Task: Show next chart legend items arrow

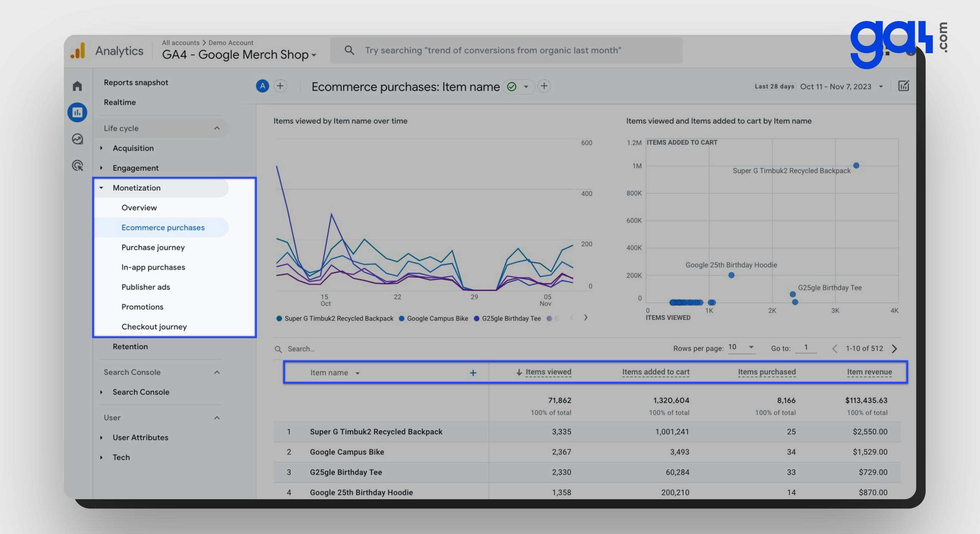Action: tap(585, 317)
